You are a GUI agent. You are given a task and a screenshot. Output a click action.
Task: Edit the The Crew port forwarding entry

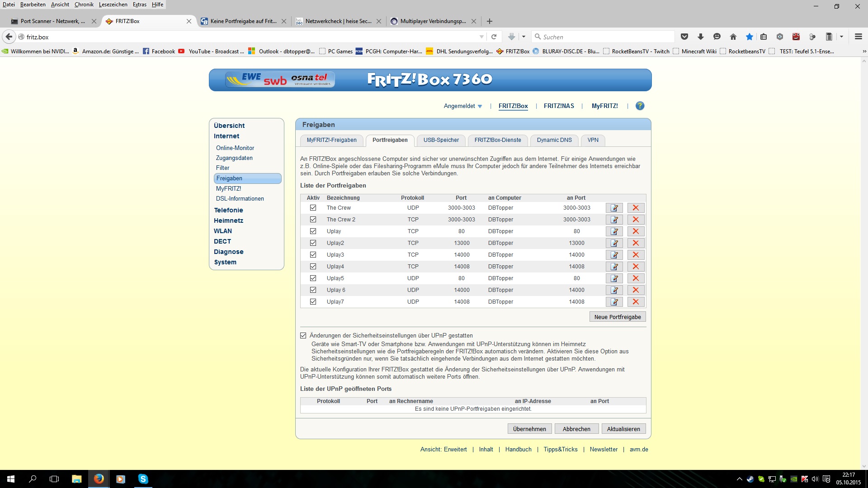point(614,208)
